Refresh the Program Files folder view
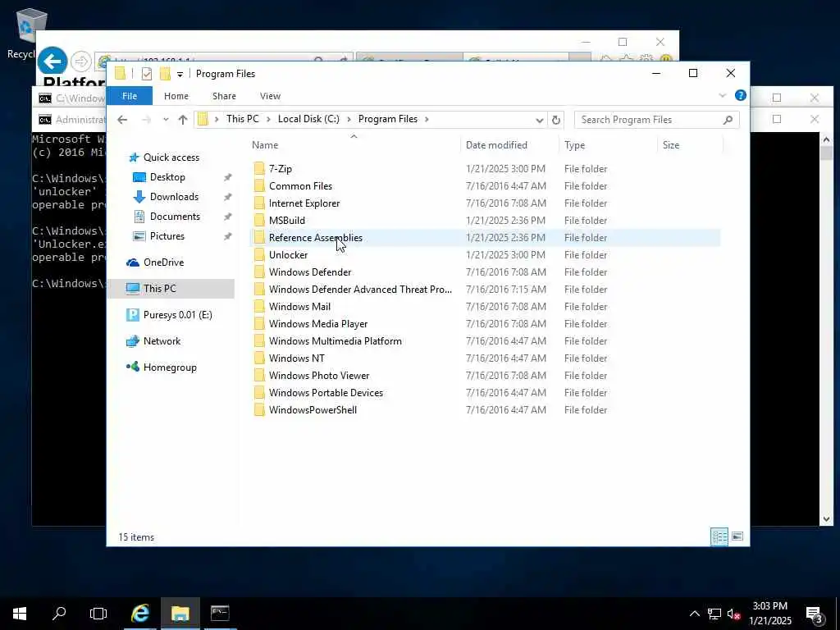This screenshot has height=630, width=840. [556, 120]
